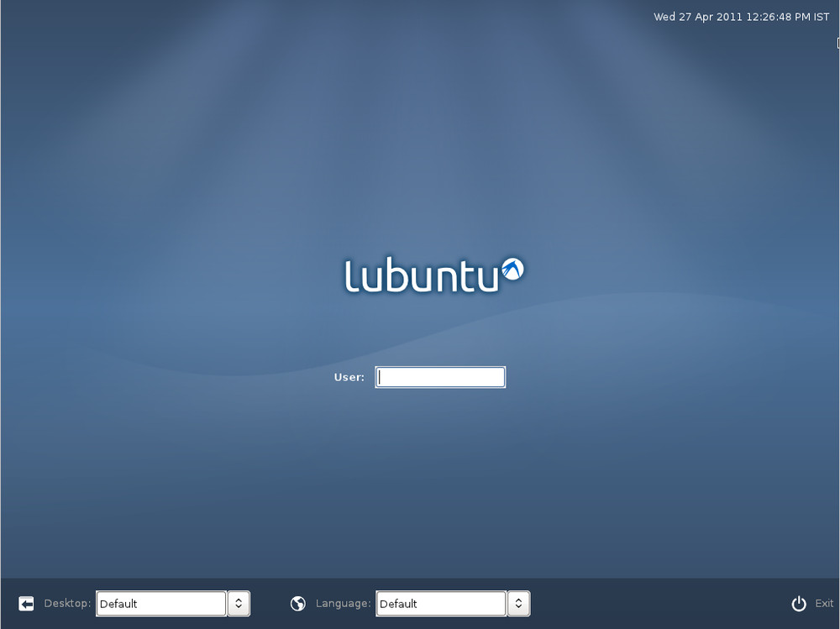Click the Language spinner arrows

click(518, 603)
